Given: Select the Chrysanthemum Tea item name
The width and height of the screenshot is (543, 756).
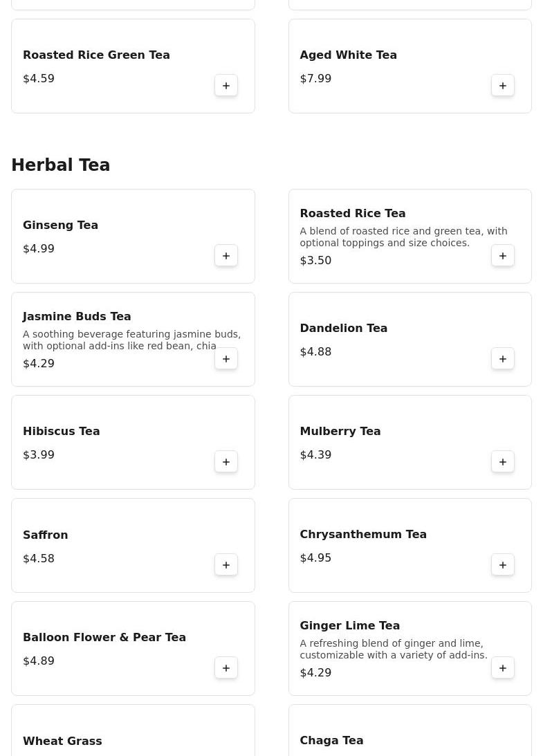Looking at the screenshot, I should 363,535.
